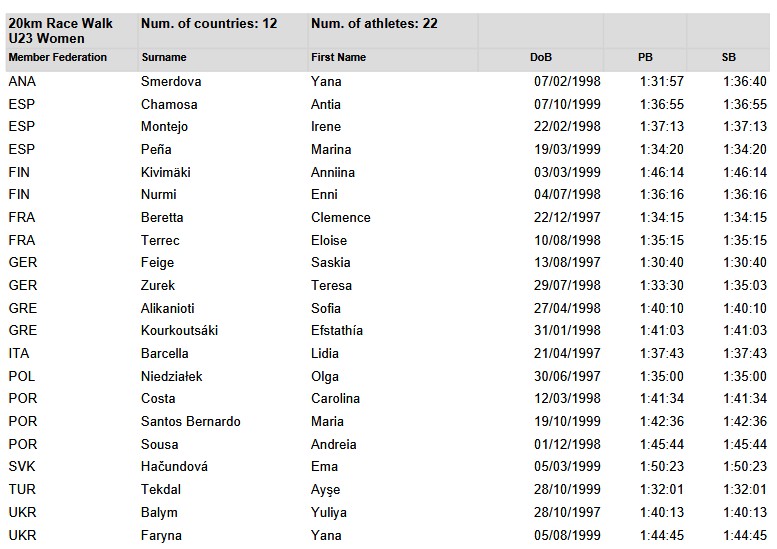Click the Surname column header
The width and height of the screenshot is (777, 549).
point(164,57)
